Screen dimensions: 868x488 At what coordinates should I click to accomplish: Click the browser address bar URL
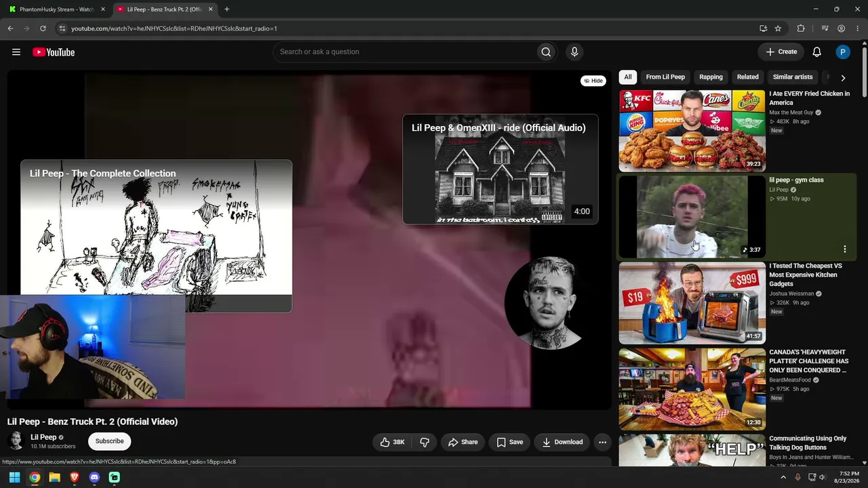[174, 28]
